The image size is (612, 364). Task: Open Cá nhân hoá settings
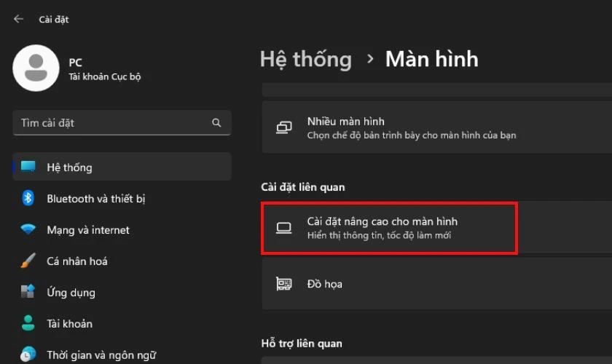(122, 261)
